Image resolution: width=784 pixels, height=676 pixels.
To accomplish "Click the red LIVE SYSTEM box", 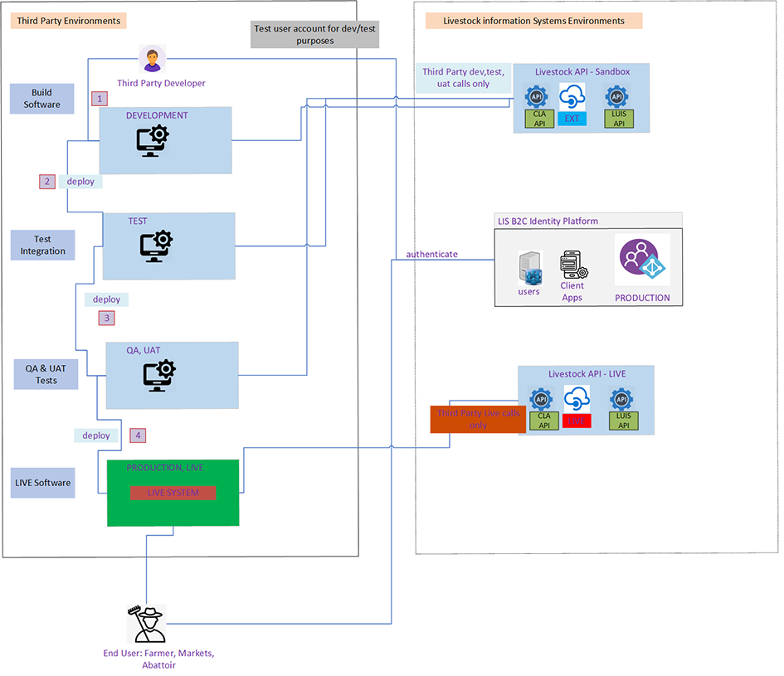I will pos(173,493).
